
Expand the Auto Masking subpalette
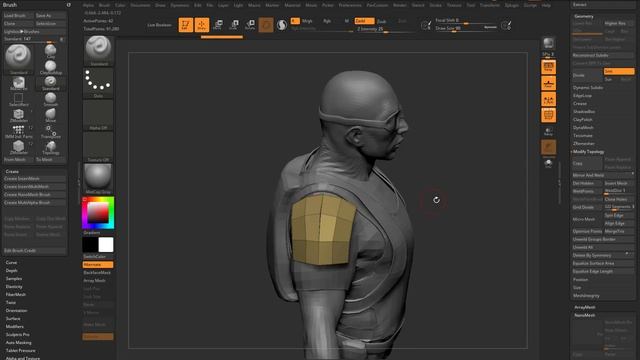(18, 342)
